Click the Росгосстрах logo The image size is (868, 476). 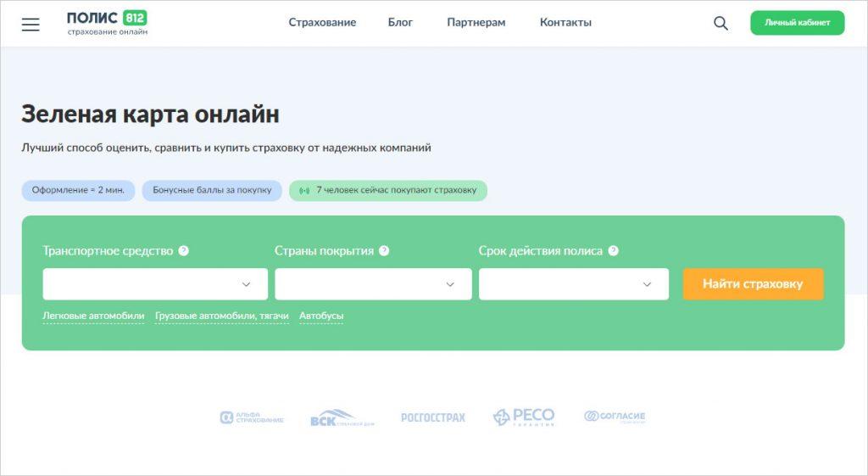[433, 417]
